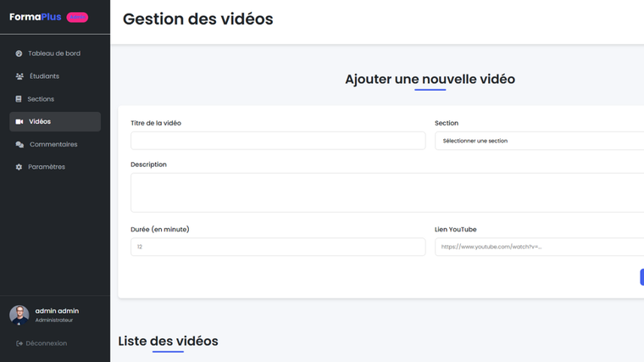Click the Commentaires chat bubbles icon
Image resolution: width=644 pixels, height=362 pixels.
coord(19,145)
